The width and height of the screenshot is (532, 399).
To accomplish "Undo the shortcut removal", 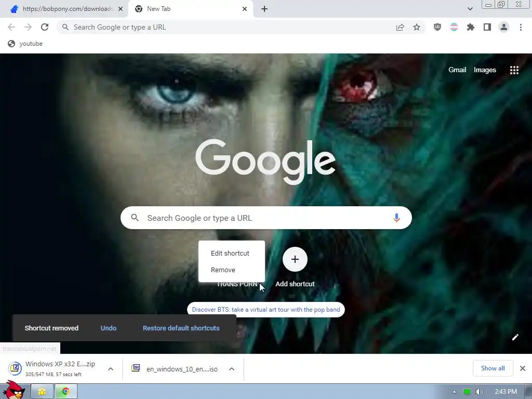I will click(x=108, y=328).
